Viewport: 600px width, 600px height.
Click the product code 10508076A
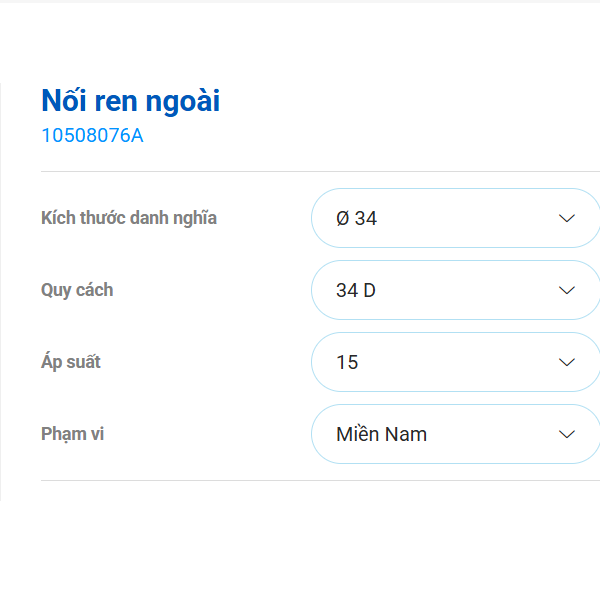(x=92, y=136)
